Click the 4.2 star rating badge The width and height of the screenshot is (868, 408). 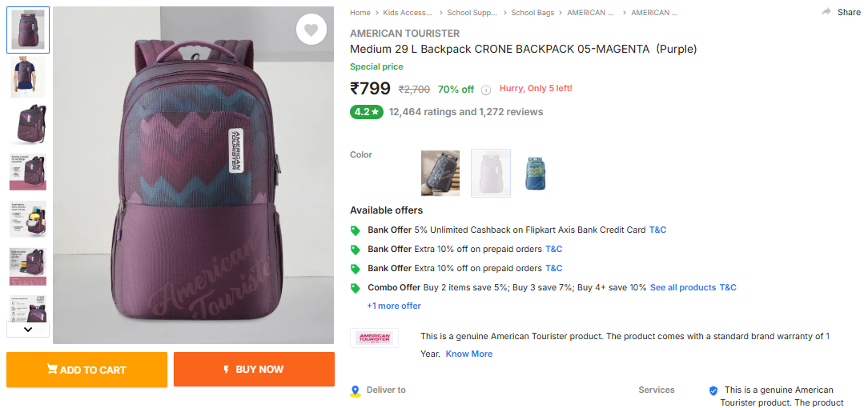[366, 112]
